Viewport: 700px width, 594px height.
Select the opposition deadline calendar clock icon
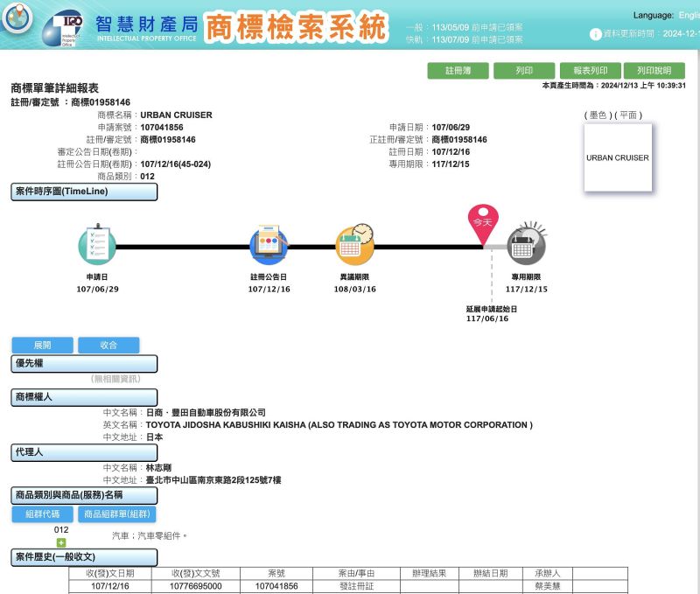[355, 245]
